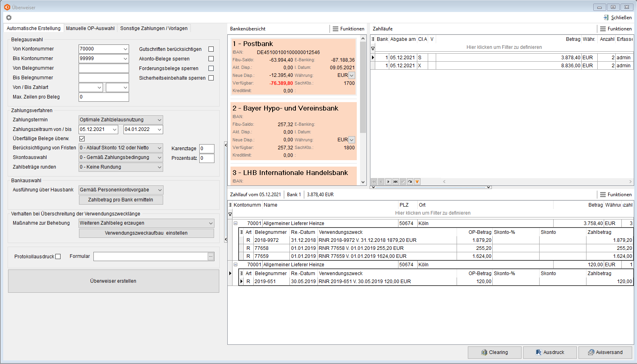Go to next record in Zahlläufe navigator

click(388, 182)
